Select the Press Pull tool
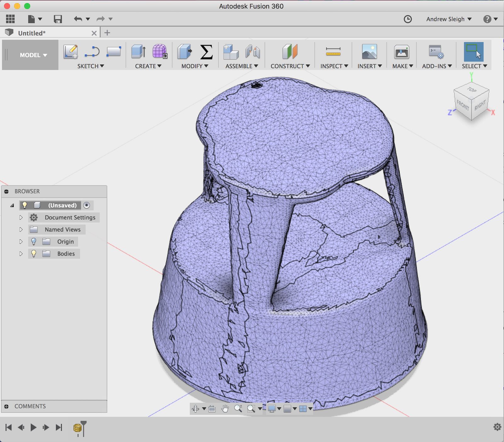Viewport: 504px width, 442px height. pos(185,51)
